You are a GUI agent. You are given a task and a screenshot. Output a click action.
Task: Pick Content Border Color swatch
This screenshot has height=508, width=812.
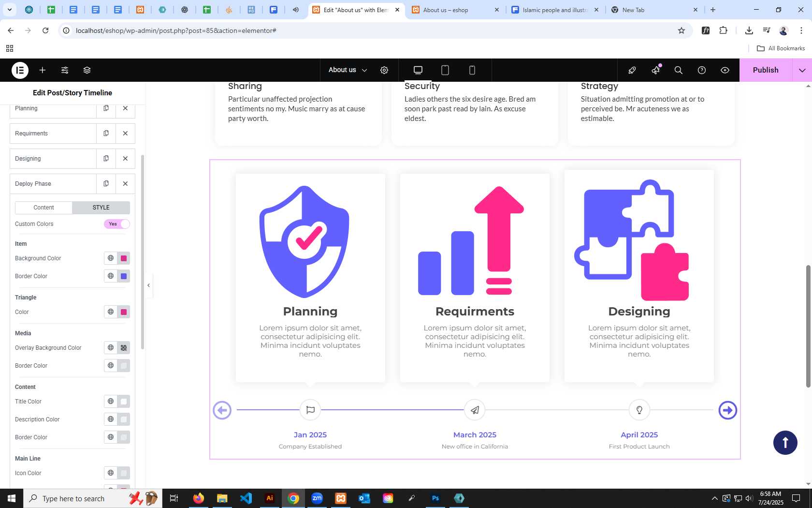pyautogui.click(x=124, y=437)
